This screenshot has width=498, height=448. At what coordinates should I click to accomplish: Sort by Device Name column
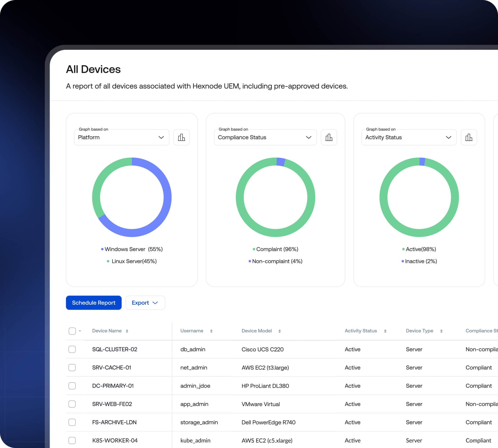click(x=127, y=331)
